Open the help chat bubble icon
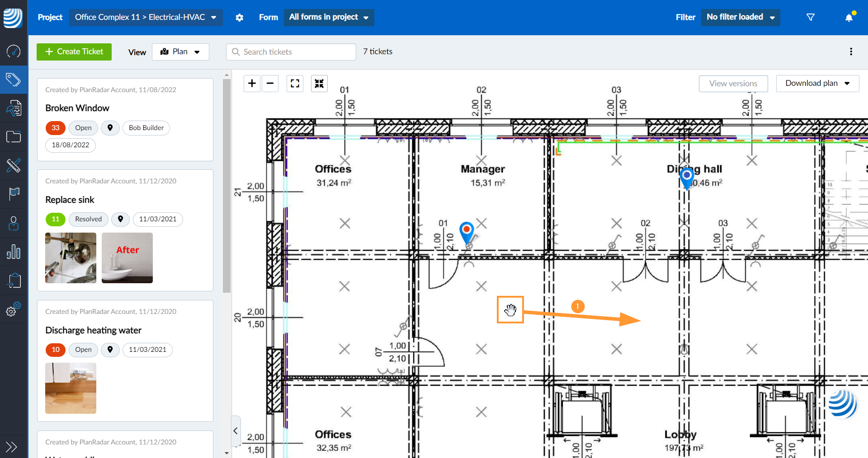The height and width of the screenshot is (458, 868). click(x=842, y=404)
